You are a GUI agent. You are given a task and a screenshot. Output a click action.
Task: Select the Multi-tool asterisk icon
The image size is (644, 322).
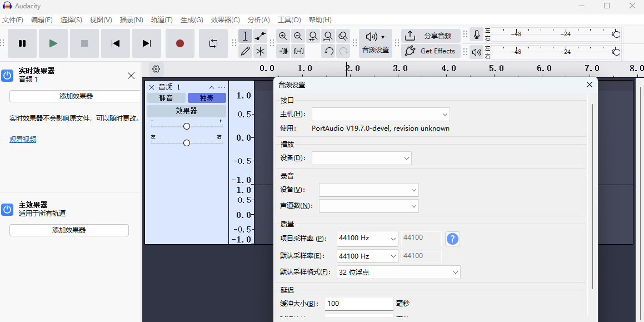[x=260, y=51]
